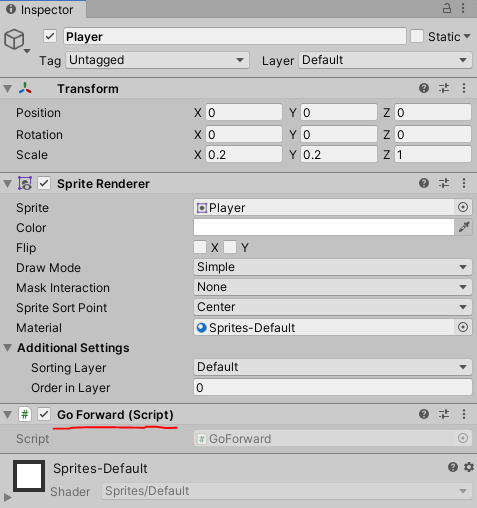Open Sprite Renderer preset selector
The image size is (477, 508).
444,183
